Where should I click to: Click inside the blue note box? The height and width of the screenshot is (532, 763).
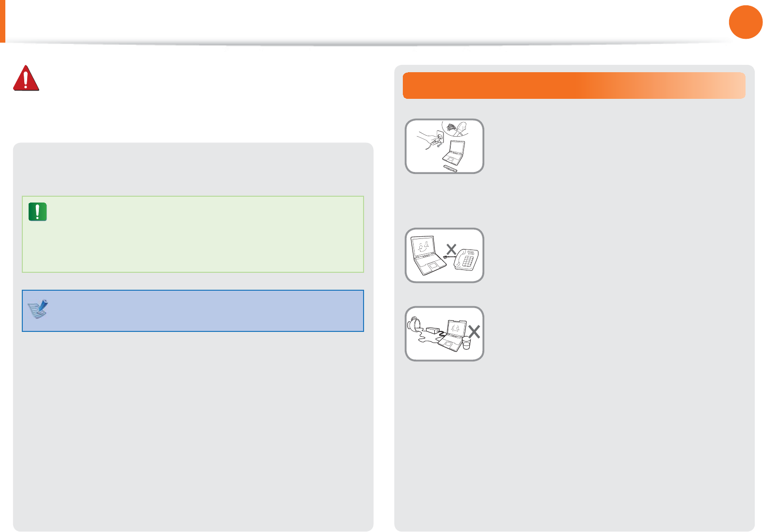(193, 311)
